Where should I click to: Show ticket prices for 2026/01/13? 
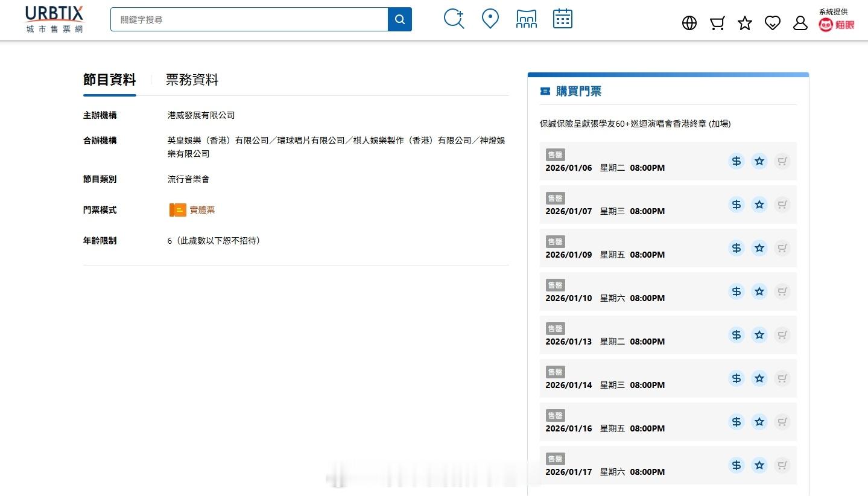pyautogui.click(x=737, y=335)
